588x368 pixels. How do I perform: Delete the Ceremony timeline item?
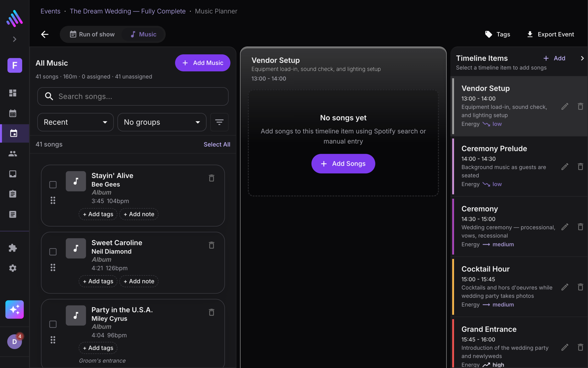pos(580,227)
